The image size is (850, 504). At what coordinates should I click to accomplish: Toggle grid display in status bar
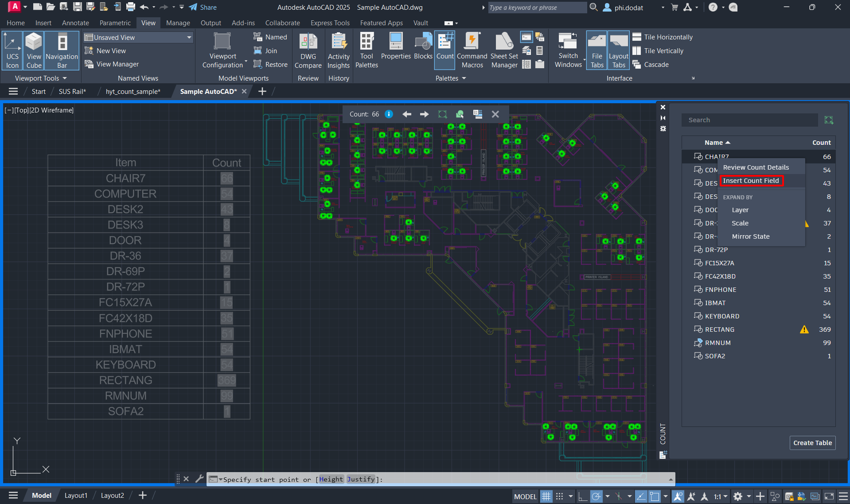[x=546, y=496]
